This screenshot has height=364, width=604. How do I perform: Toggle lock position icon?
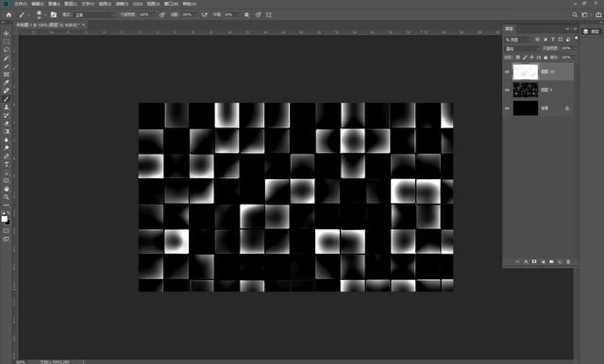531,58
